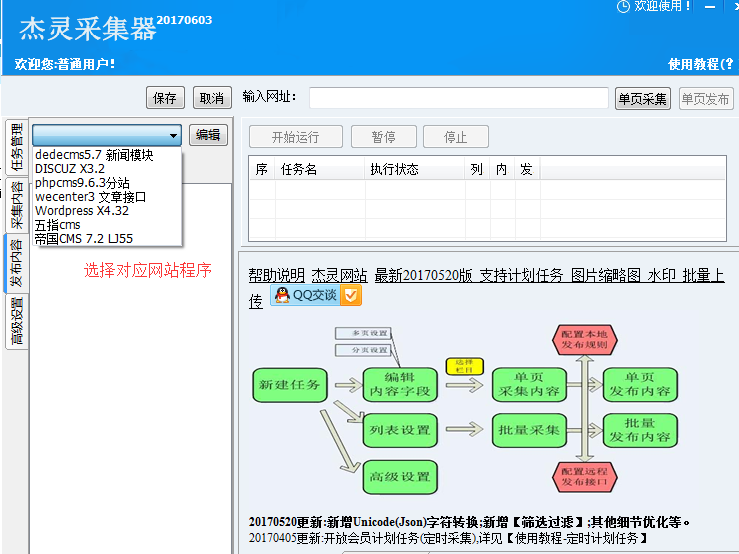Click the 开始运行 button

pos(296,137)
